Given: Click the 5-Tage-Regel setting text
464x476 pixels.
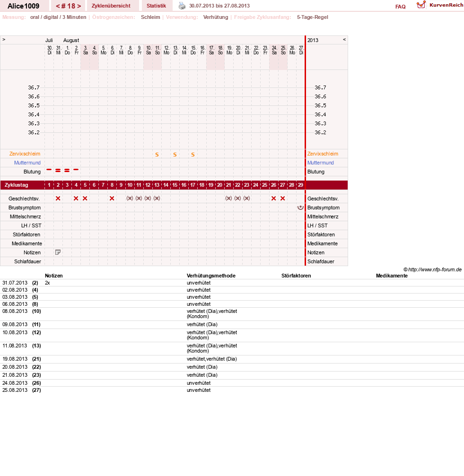Looking at the screenshot, I should [x=313, y=17].
